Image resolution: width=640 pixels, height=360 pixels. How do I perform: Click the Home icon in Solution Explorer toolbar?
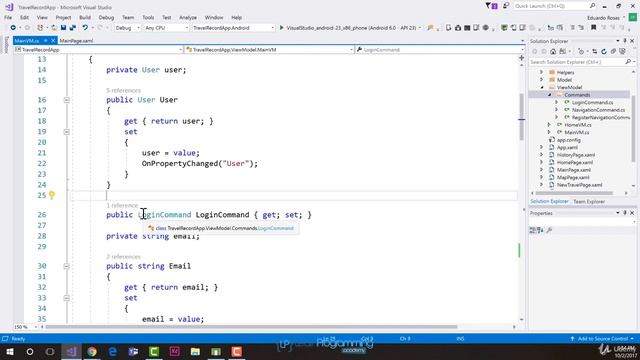pos(553,52)
